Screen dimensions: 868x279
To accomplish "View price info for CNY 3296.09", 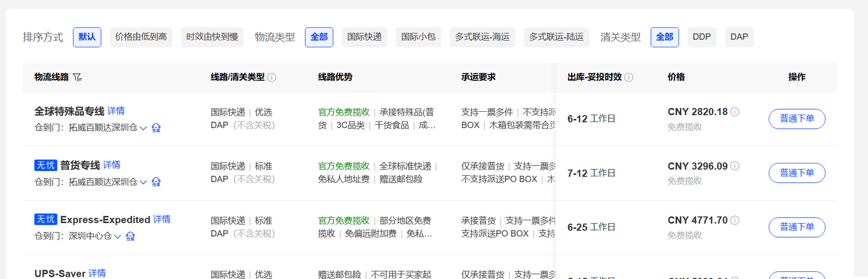I will point(735,166).
